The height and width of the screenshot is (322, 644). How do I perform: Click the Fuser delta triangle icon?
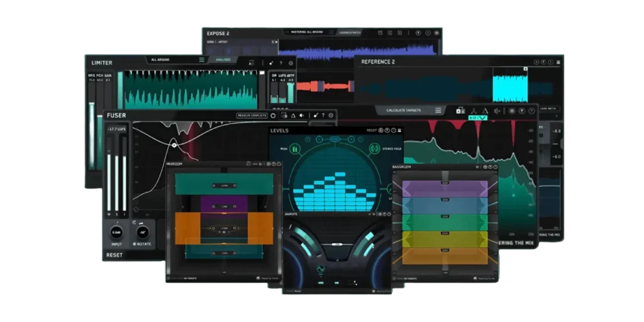pos(293,116)
